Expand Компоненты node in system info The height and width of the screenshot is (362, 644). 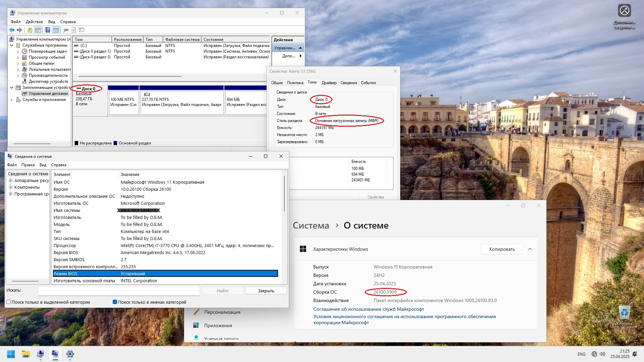[x=10, y=187]
